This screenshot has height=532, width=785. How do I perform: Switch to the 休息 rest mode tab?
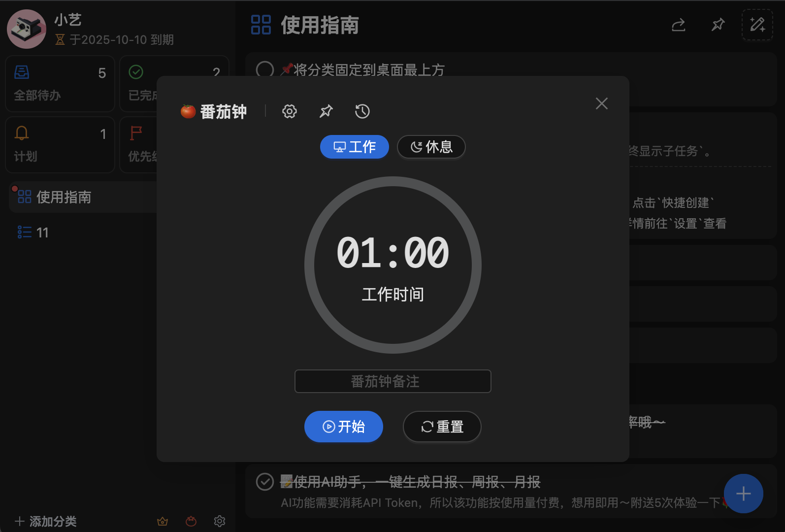(x=431, y=147)
